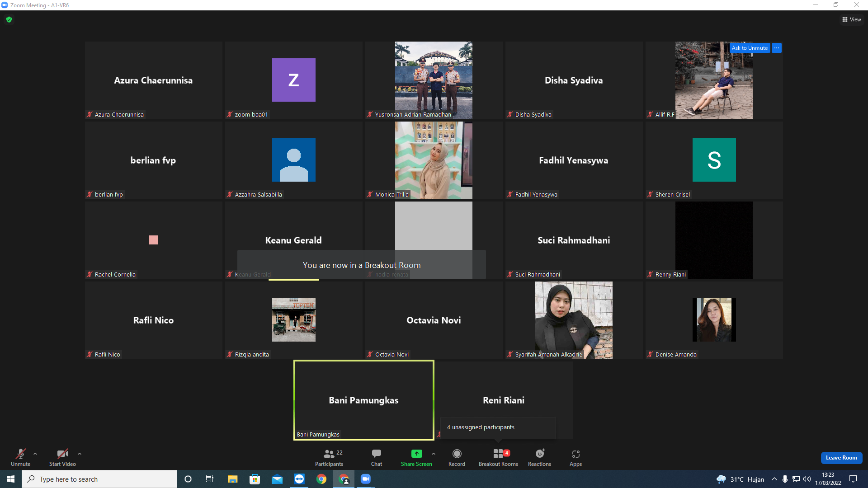The height and width of the screenshot is (488, 868).
Task: Start recording with the Record button
Action: coord(457,457)
